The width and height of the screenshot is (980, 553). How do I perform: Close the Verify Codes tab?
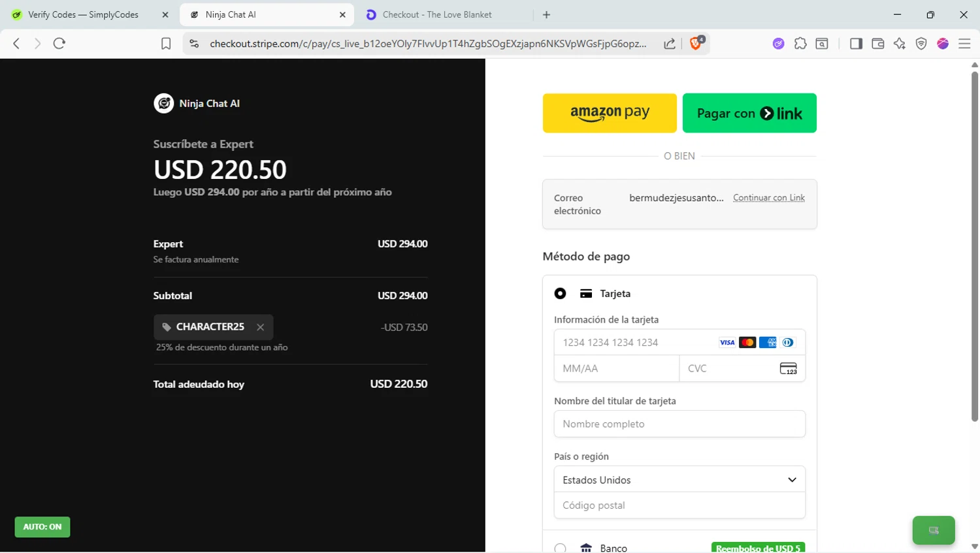pyautogui.click(x=165, y=14)
